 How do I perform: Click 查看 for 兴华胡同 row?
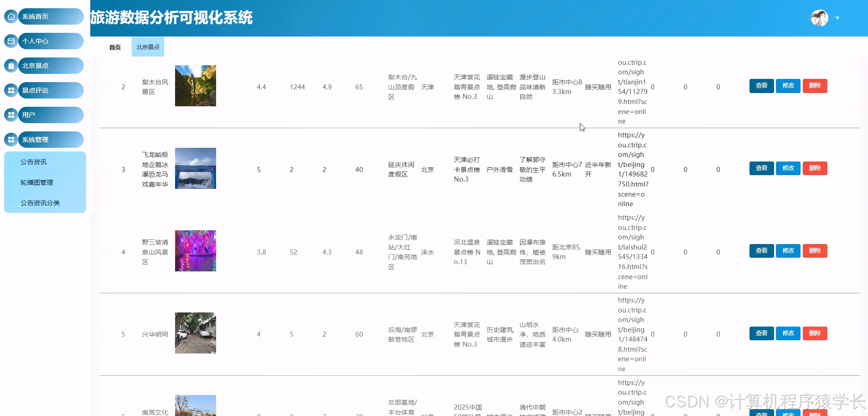point(761,333)
